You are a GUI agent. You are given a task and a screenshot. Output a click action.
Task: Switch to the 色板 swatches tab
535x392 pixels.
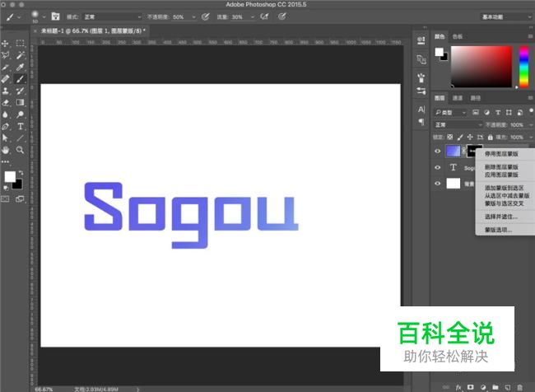[457, 36]
